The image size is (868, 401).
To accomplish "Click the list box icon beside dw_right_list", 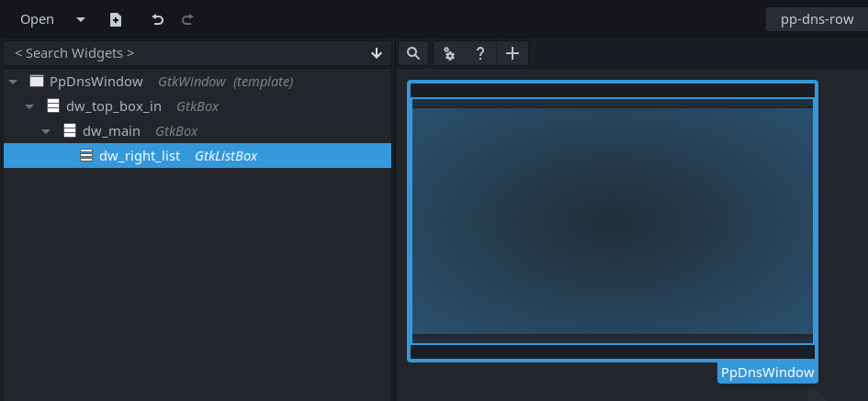I will [x=86, y=155].
